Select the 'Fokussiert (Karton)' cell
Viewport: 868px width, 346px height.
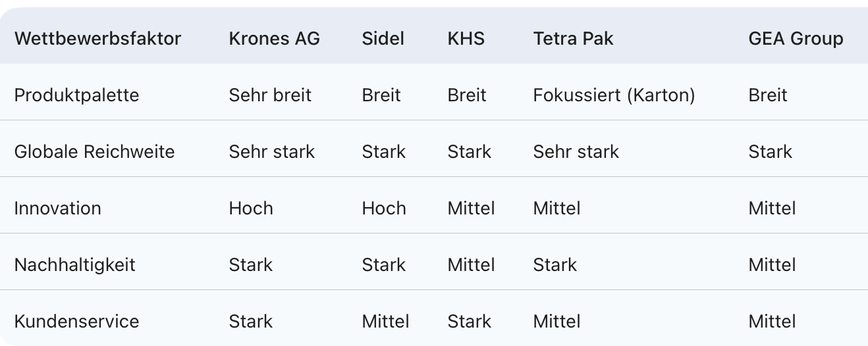pyautogui.click(x=614, y=95)
